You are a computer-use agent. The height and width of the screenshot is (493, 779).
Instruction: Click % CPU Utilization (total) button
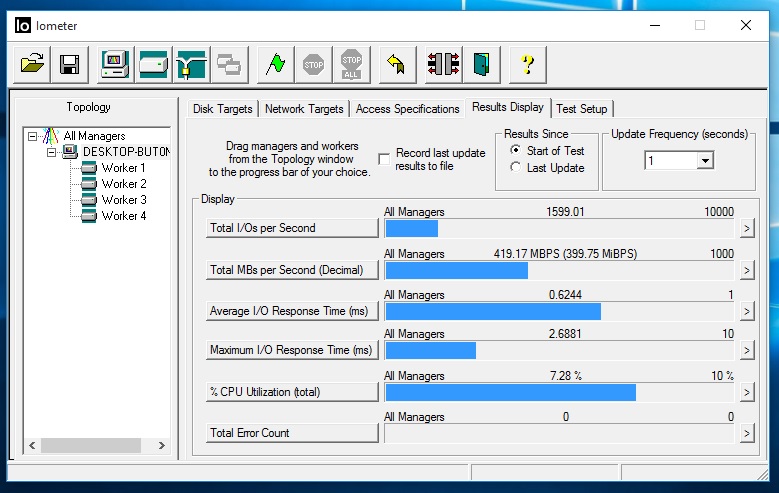pyautogui.click(x=292, y=392)
